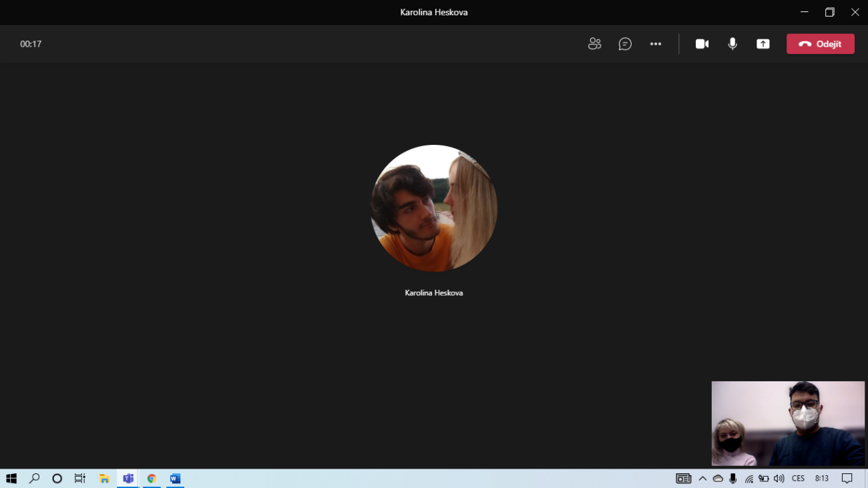
Task: Open the More actions ellipsis menu
Action: (x=656, y=44)
